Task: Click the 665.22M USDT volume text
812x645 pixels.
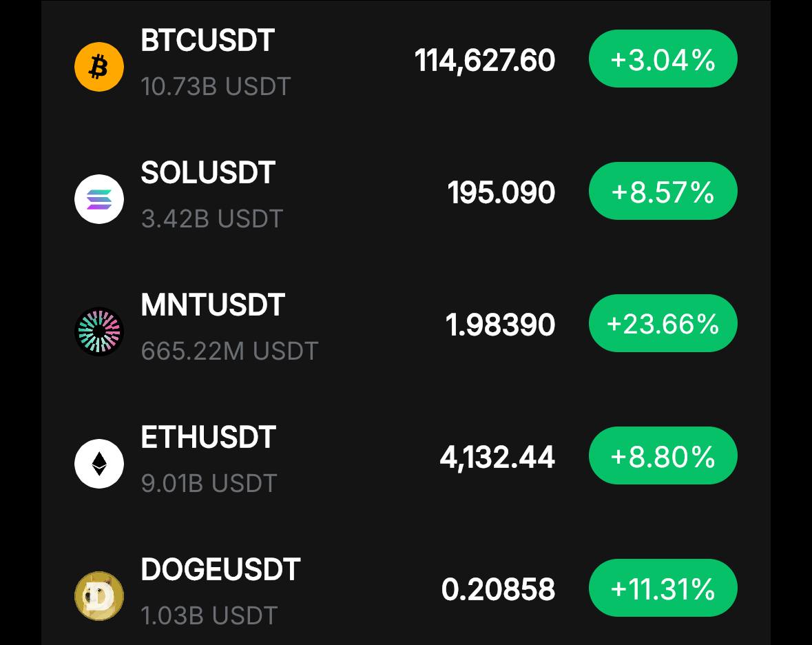Action: pyautogui.click(x=229, y=351)
